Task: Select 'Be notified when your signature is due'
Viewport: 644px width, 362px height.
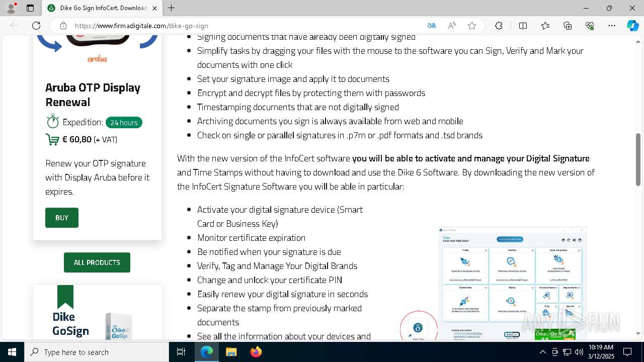Action: pos(269,251)
